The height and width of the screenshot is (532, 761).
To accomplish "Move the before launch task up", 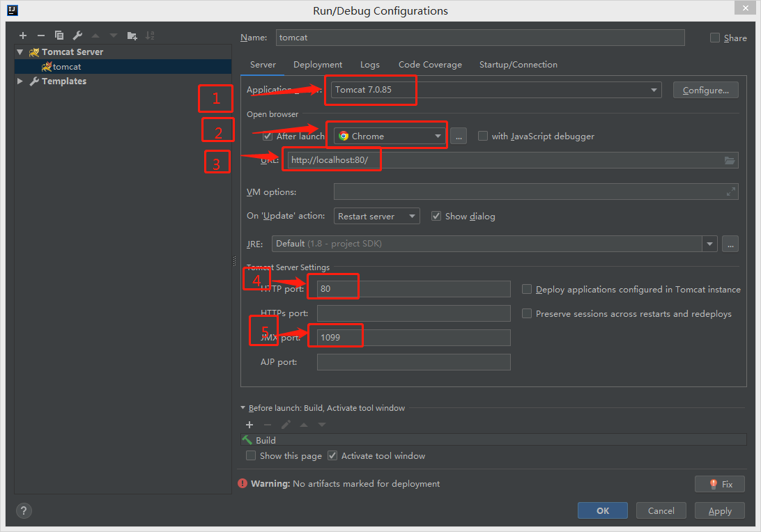I will [304, 425].
